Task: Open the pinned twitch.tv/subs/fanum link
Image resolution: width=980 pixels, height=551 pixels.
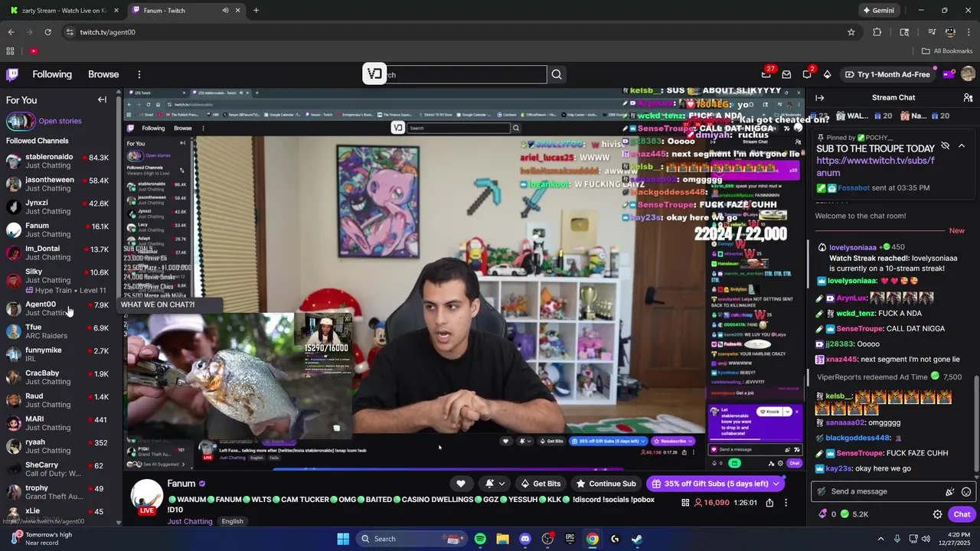Action: tap(875, 167)
